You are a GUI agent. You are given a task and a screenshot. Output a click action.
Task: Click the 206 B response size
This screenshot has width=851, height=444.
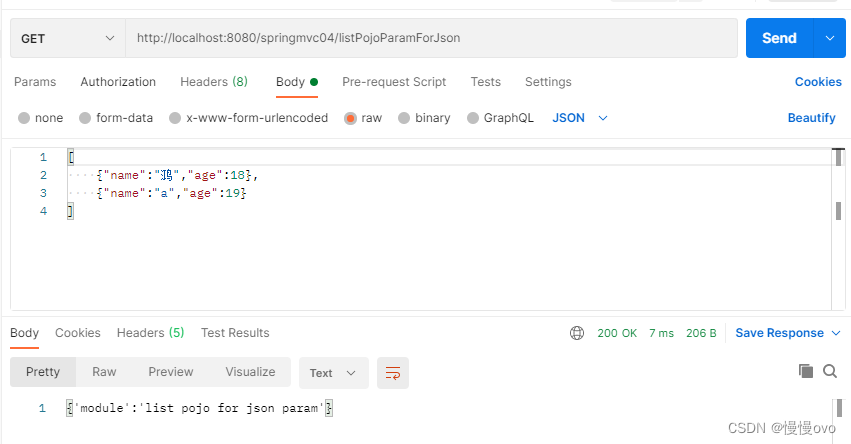pos(701,333)
